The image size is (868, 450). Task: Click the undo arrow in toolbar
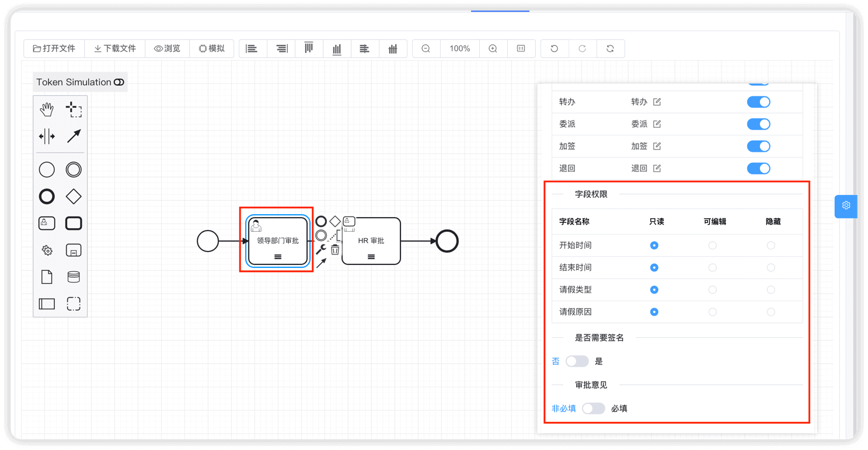coord(555,48)
